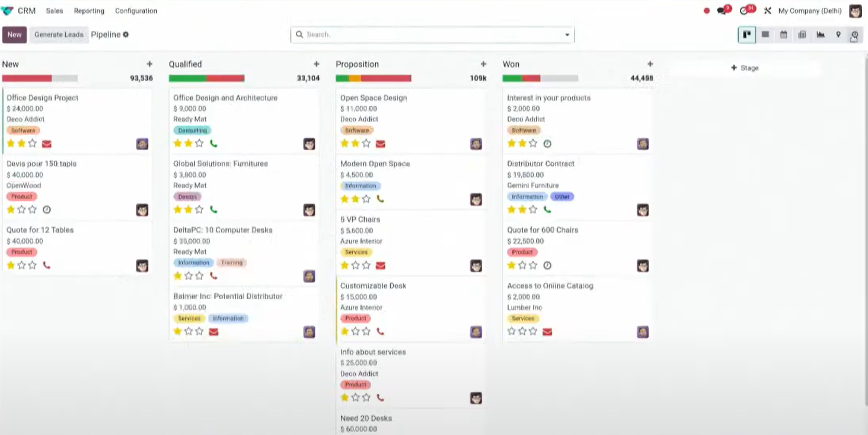Add a quick lead in Won column
The height and width of the screenshot is (435, 868).
pyautogui.click(x=650, y=64)
